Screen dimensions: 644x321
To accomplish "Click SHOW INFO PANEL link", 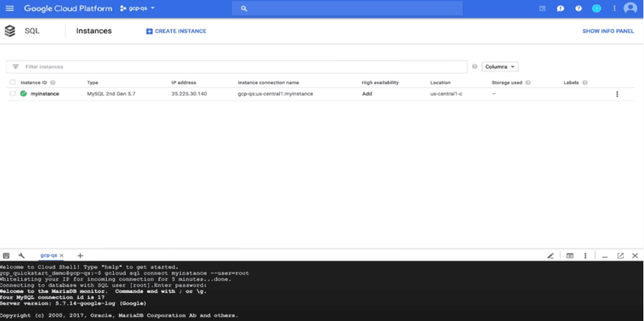I will (607, 31).
